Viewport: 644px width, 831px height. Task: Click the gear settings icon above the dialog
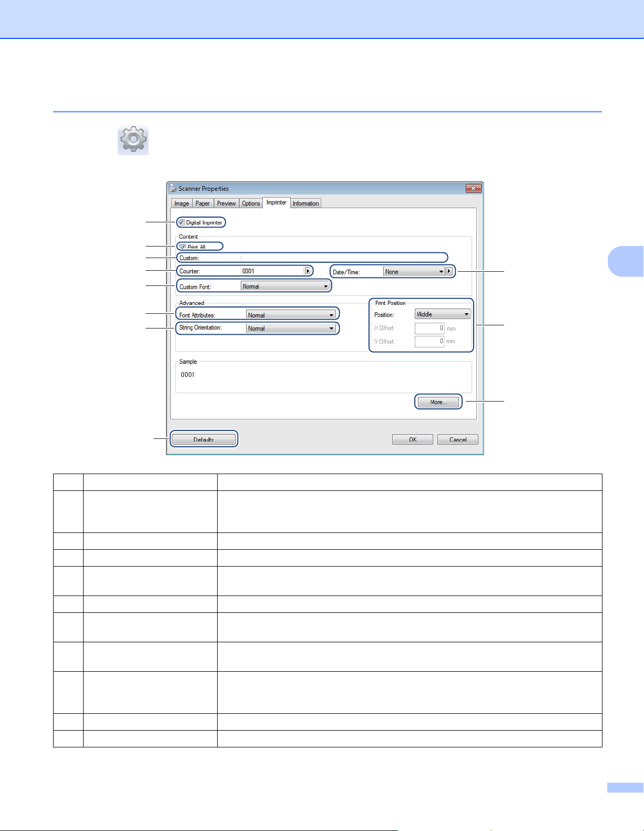tap(133, 140)
